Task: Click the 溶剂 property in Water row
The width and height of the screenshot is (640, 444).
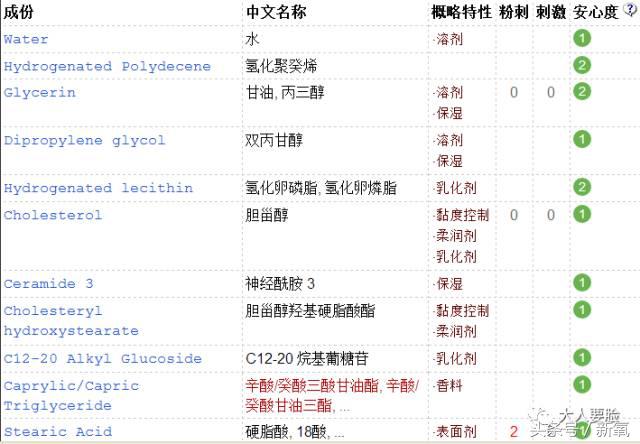Action: click(x=449, y=39)
